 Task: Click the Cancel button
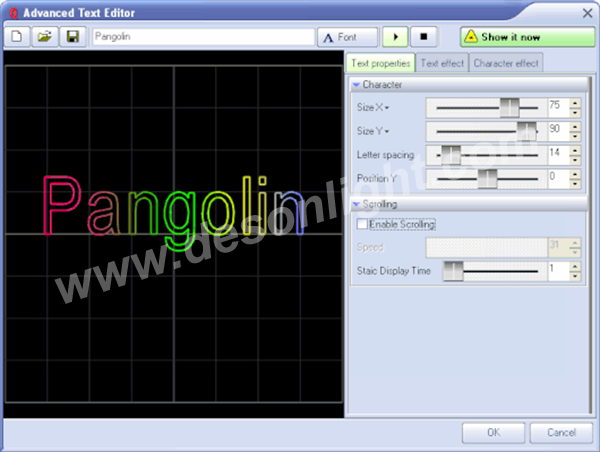[x=561, y=432]
